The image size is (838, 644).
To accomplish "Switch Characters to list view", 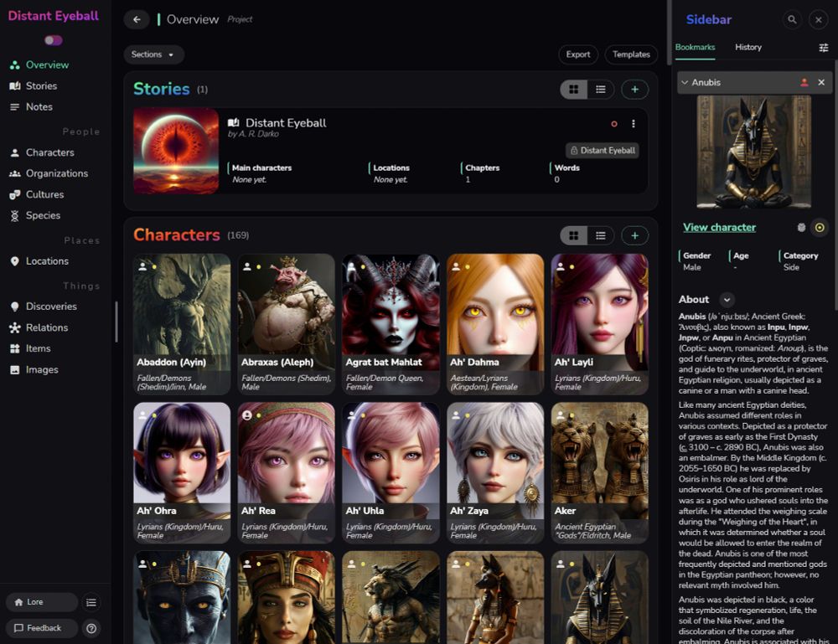I will point(601,235).
